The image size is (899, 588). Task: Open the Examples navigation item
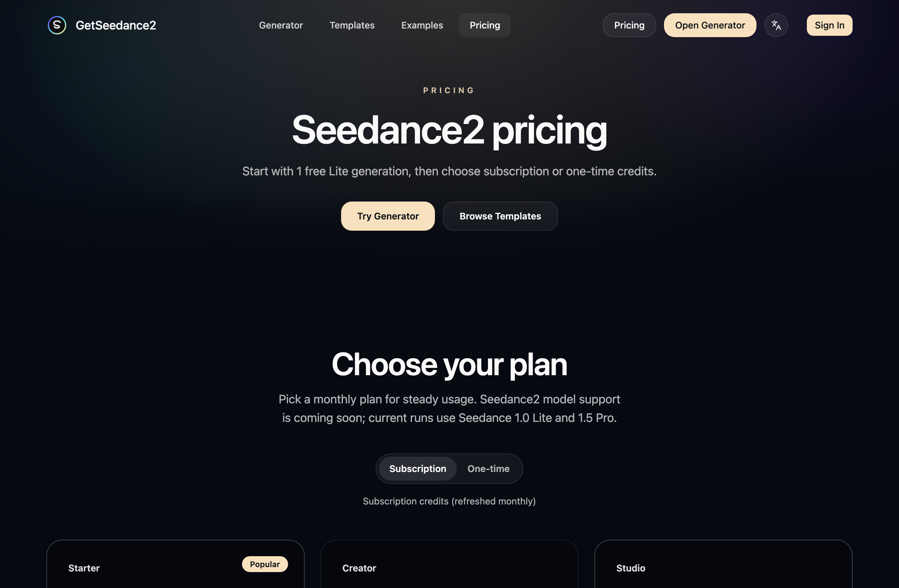(x=422, y=25)
